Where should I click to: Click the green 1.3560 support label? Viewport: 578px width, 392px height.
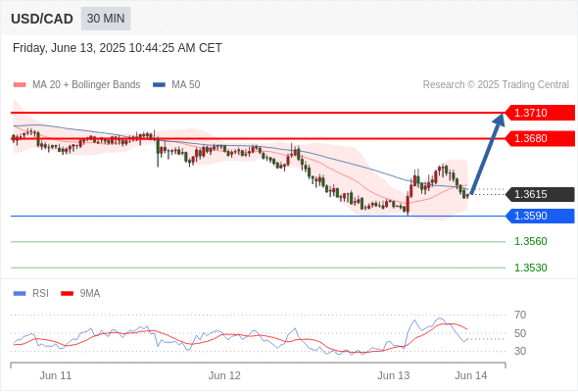pyautogui.click(x=530, y=241)
